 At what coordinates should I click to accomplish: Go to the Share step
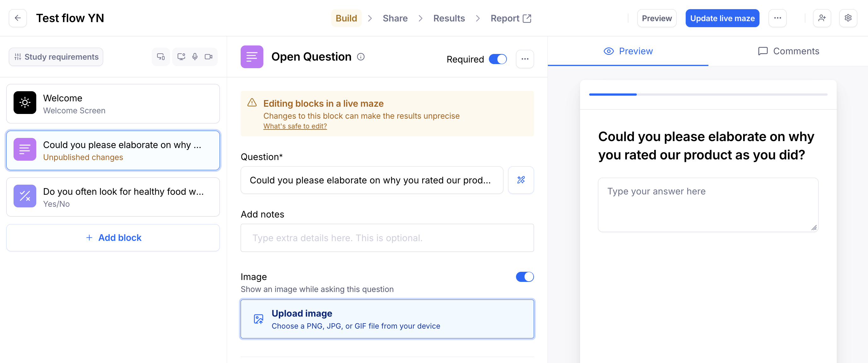(395, 18)
